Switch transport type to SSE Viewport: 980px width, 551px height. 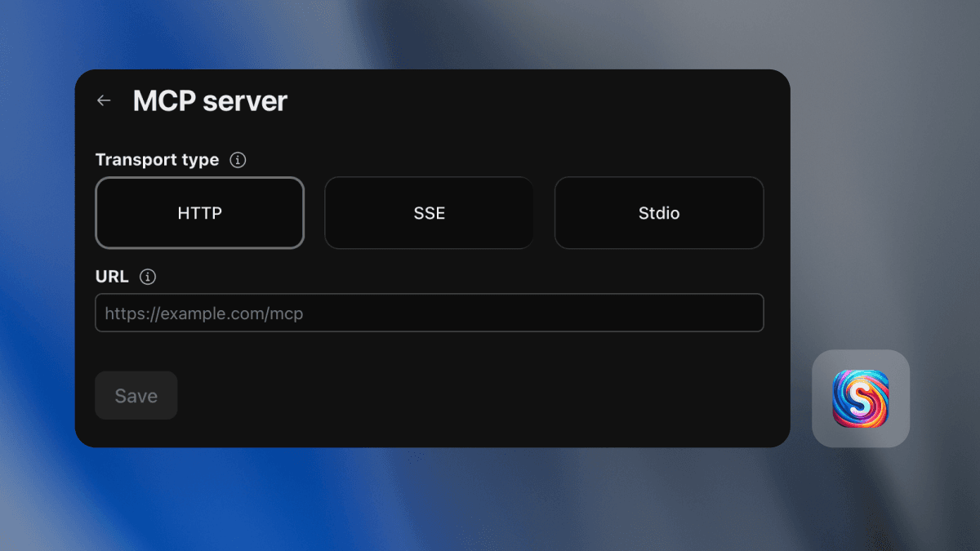pyautogui.click(x=429, y=213)
